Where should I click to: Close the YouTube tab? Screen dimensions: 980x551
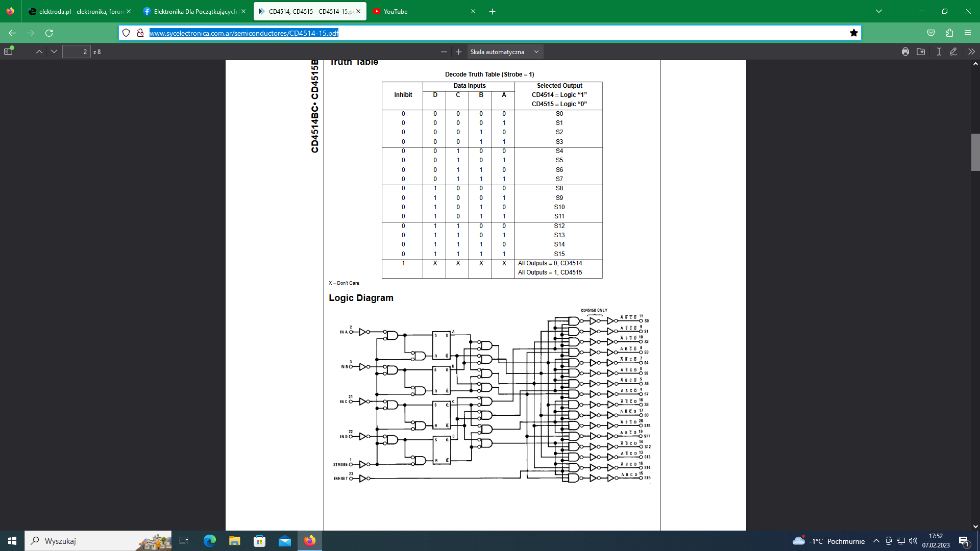[x=473, y=11]
